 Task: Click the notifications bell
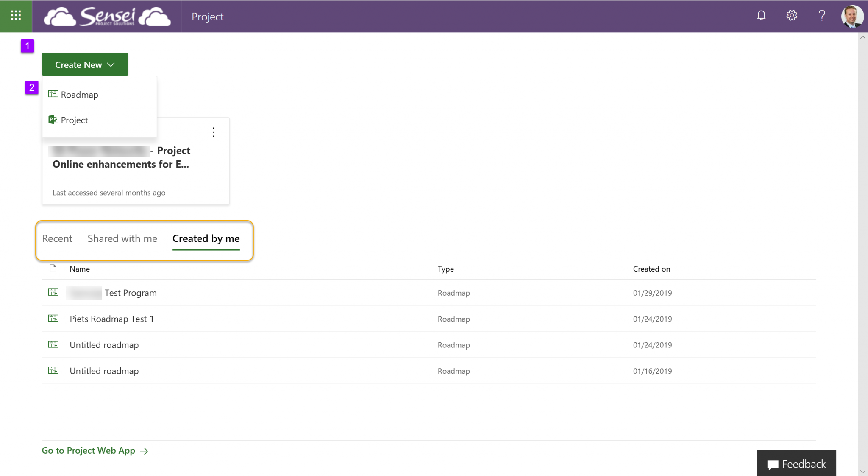[x=761, y=15]
